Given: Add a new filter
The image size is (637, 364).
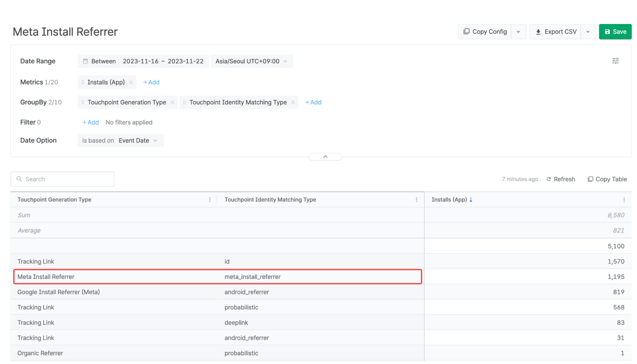Looking at the screenshot, I should [x=91, y=122].
